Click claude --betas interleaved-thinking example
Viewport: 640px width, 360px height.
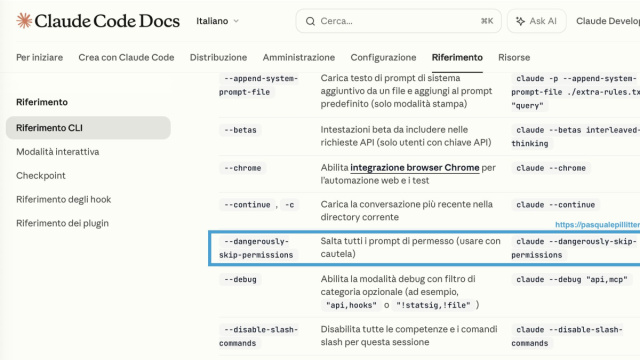[x=576, y=137]
